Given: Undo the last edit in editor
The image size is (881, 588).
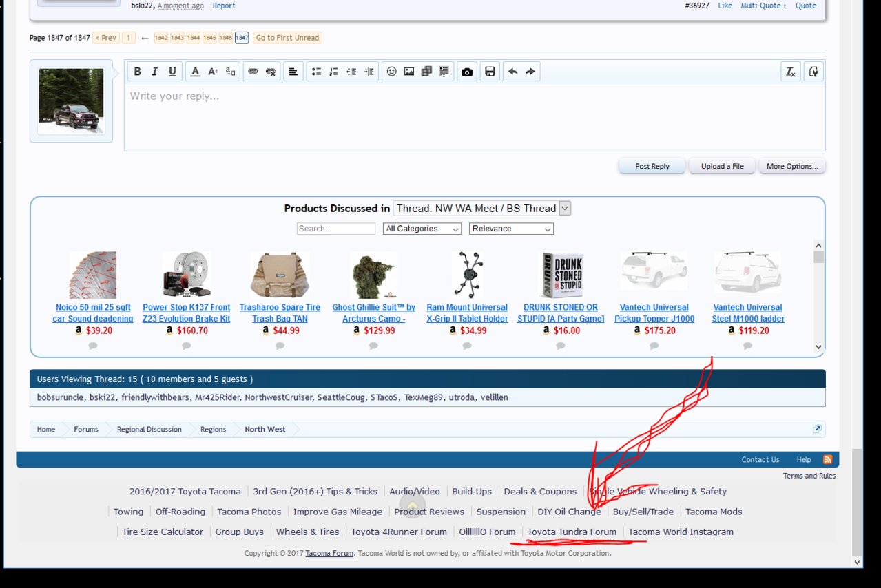Looking at the screenshot, I should pyautogui.click(x=512, y=72).
